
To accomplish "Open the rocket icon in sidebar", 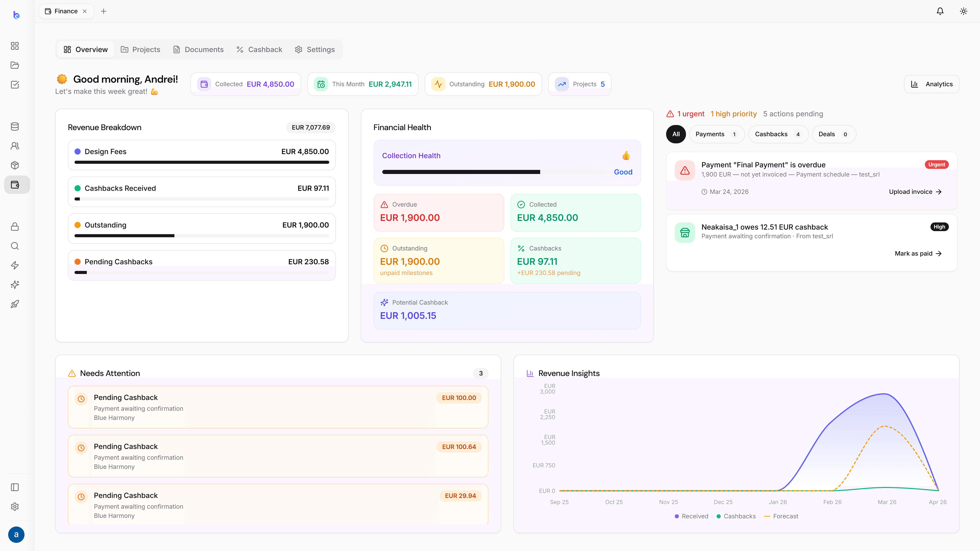I will pyautogui.click(x=15, y=304).
